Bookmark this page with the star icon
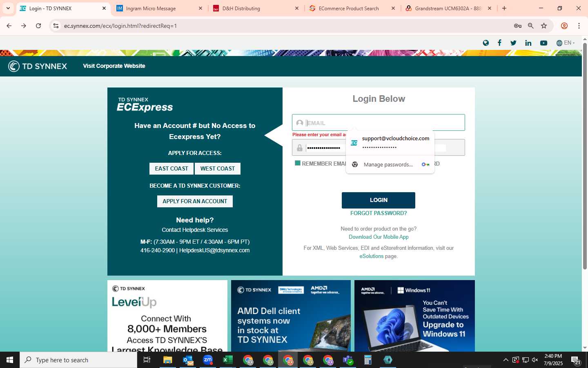This screenshot has width=588, height=368. pyautogui.click(x=544, y=26)
